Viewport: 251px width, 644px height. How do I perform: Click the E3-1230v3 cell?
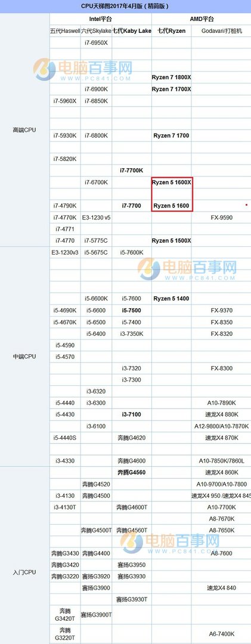point(65,252)
